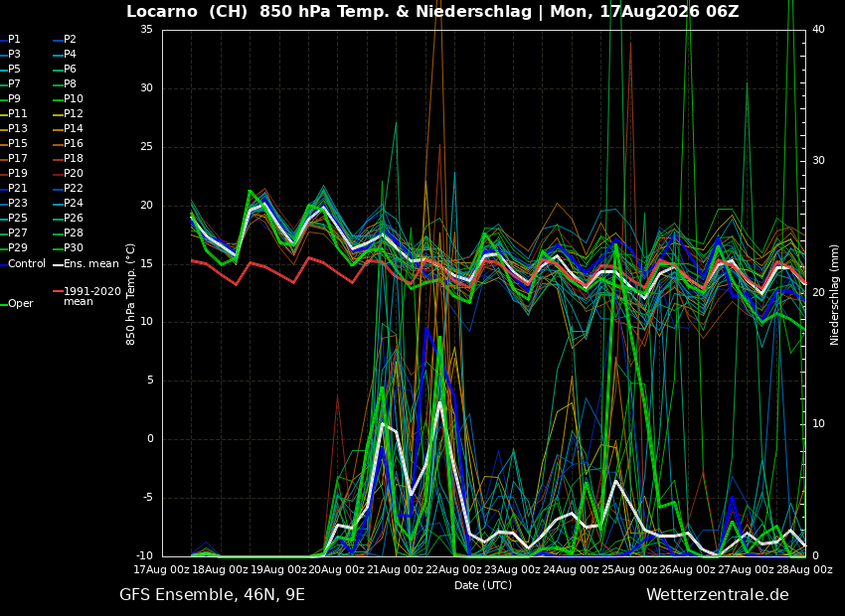Click legend item P7
The height and width of the screenshot is (616, 845).
pyautogui.click(x=10, y=84)
